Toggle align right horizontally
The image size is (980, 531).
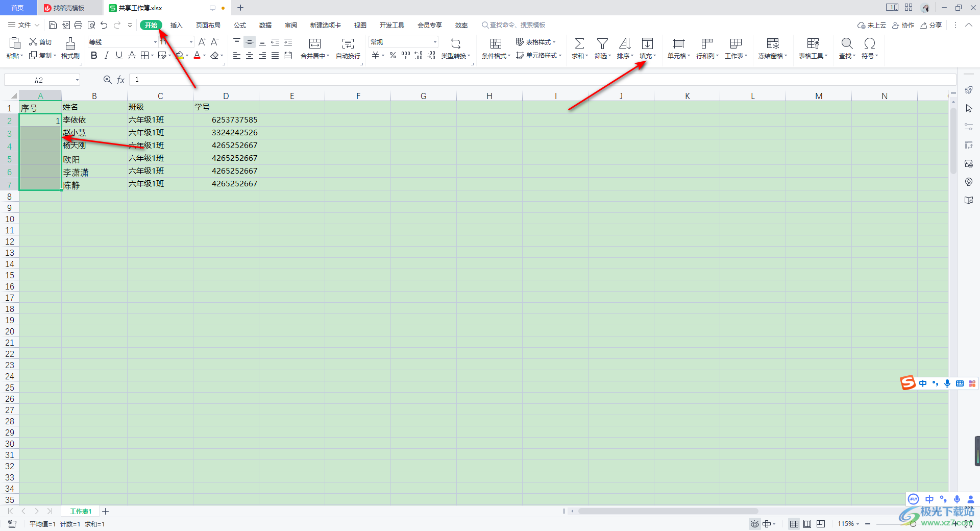pyautogui.click(x=262, y=55)
